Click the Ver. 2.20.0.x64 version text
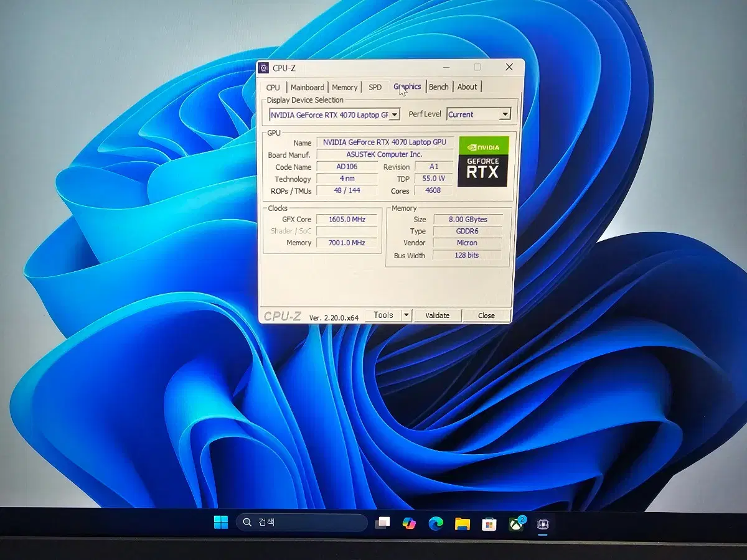Screen dimensions: 747x560 [x=334, y=317]
